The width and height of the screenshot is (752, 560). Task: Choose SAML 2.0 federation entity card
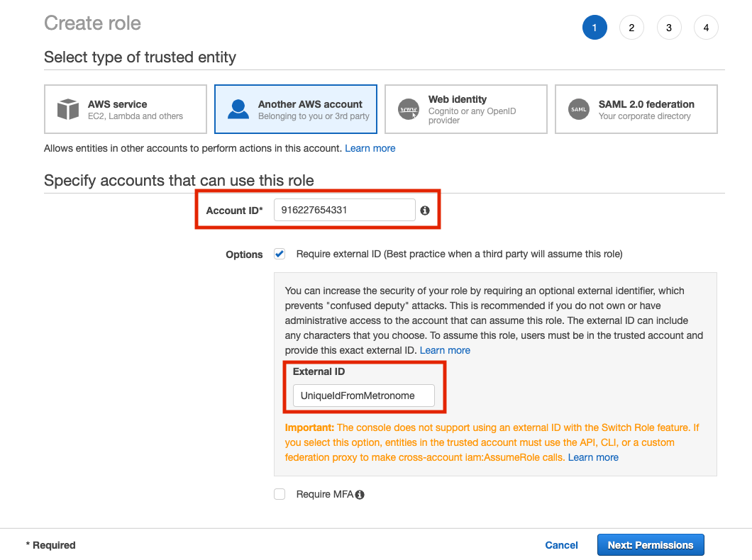[x=636, y=110]
